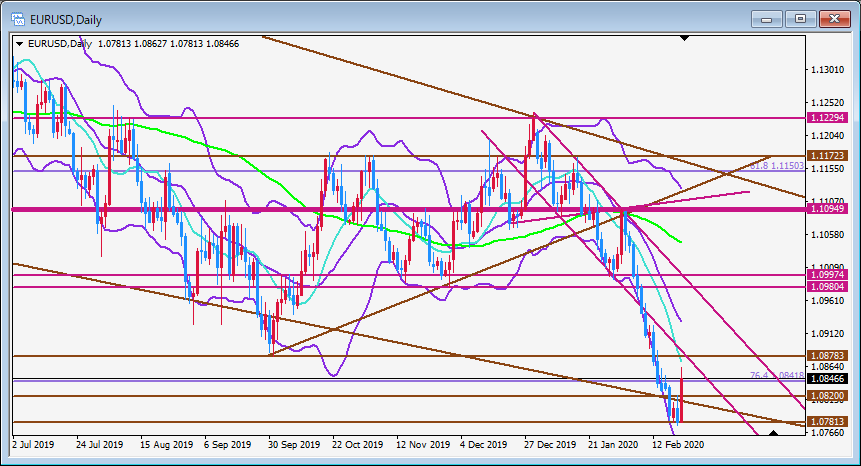The width and height of the screenshot is (861, 466).
Task: Select the 1.12294 horizontal line price label
Action: click(x=827, y=117)
